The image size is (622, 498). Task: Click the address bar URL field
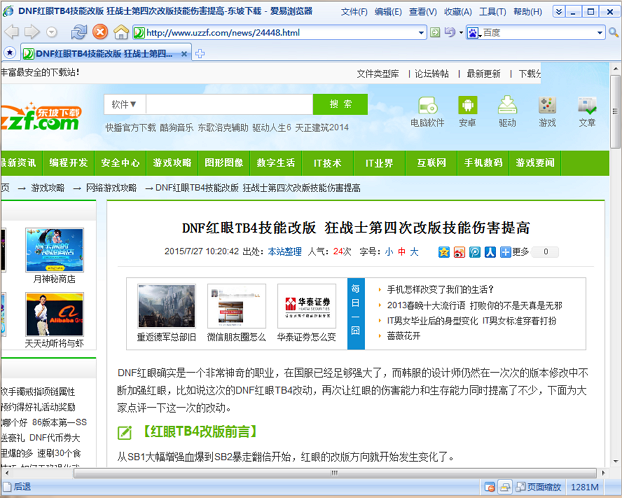[280, 33]
